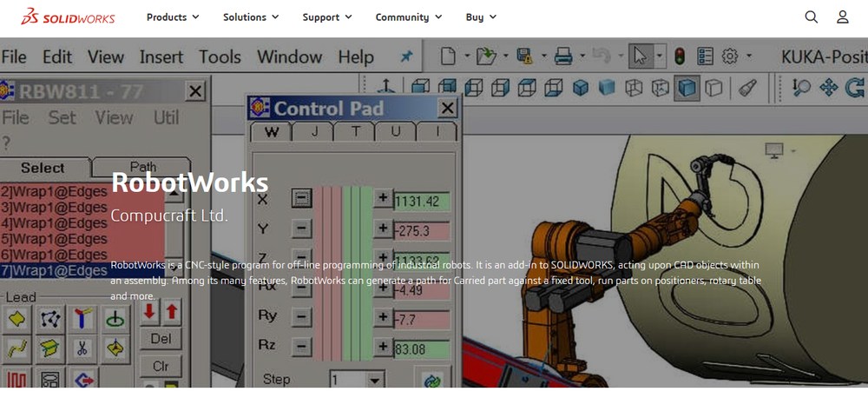Viewport: 868px width, 398px height.
Task: Click the red down arrow button
Action: 149,312
